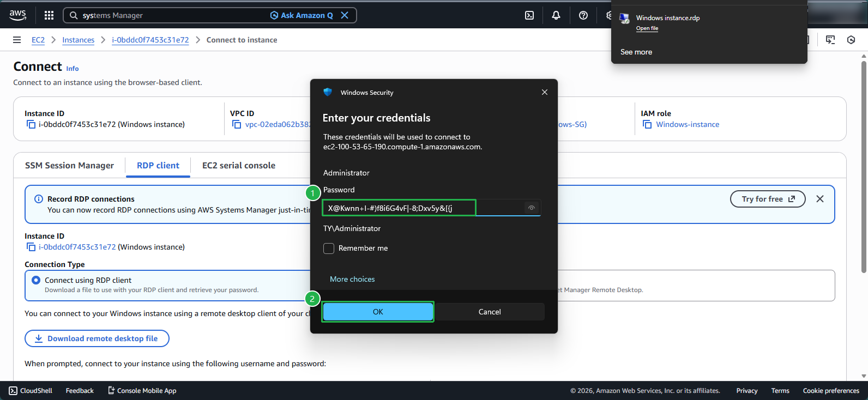Dismiss the Record RDP connections banner
This screenshot has height=400, width=868.
pos(819,199)
